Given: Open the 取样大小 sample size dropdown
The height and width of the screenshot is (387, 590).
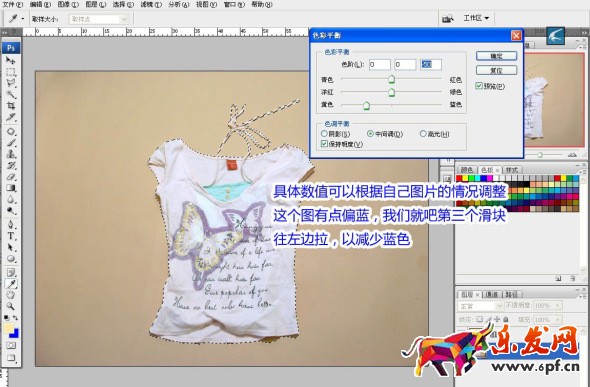Looking at the screenshot, I should click(x=99, y=19).
